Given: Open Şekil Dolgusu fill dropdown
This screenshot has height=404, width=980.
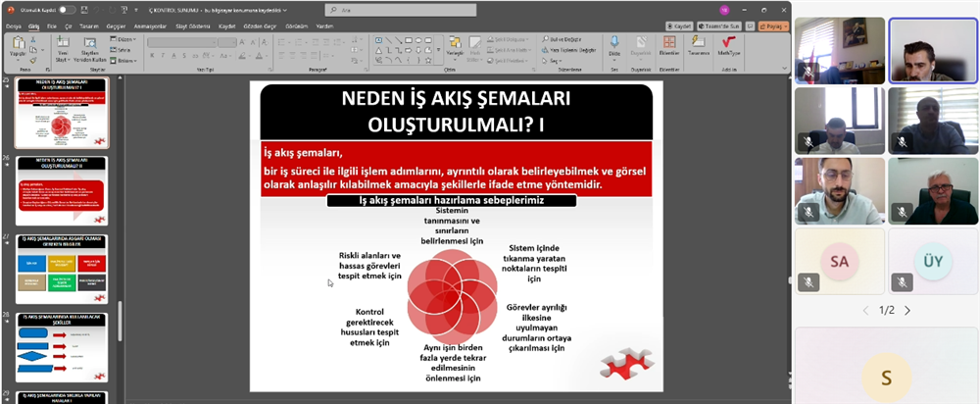Looking at the screenshot, I should coord(507,39).
